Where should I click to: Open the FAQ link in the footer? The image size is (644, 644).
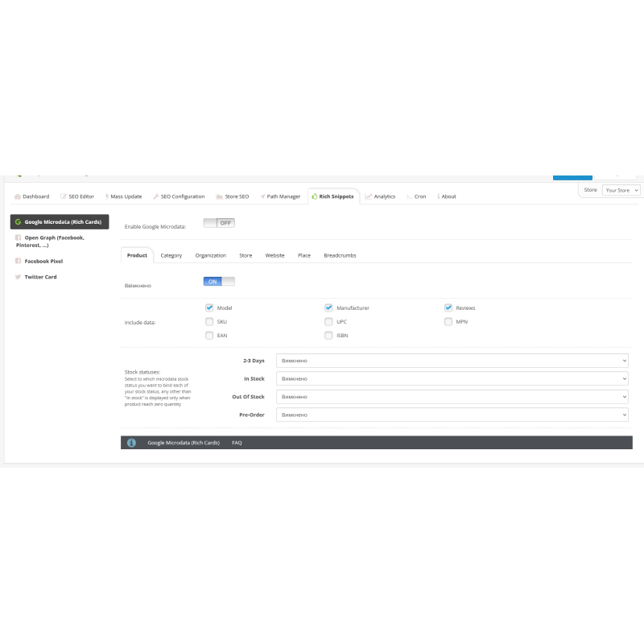[237, 442]
